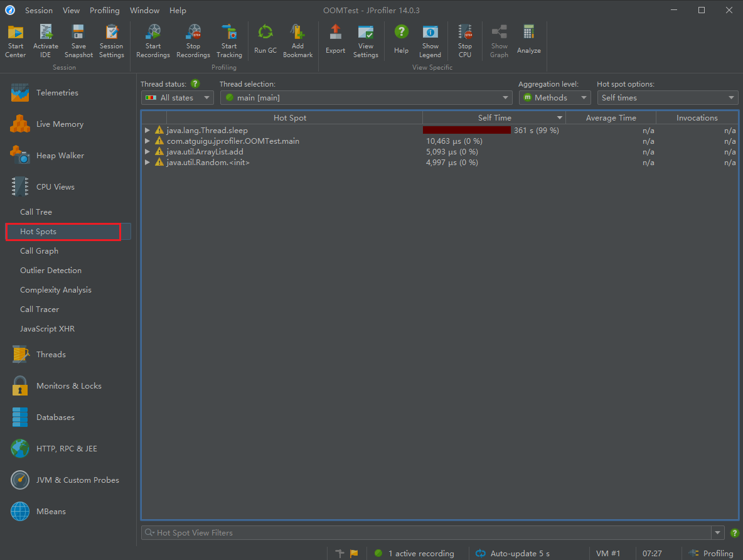Open the Session menu
Image resolution: width=743 pixels, height=560 pixels.
point(39,11)
